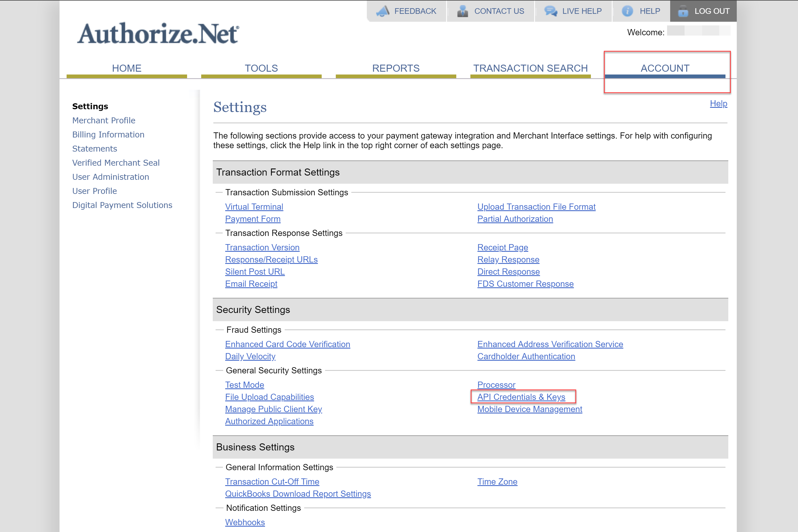Open Digital Payment Solutions
Screen dimensions: 798x532
[x=122, y=205]
